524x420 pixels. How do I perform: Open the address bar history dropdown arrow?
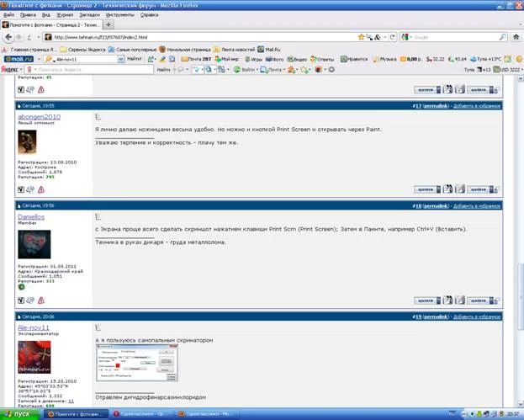point(385,37)
